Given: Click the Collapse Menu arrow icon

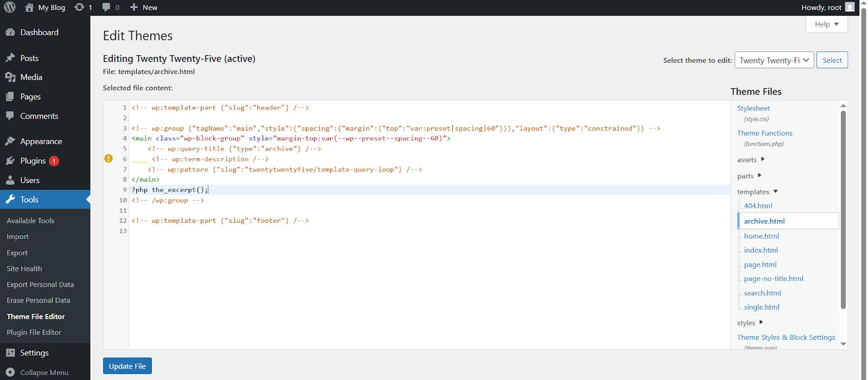Looking at the screenshot, I should pyautogui.click(x=10, y=372).
